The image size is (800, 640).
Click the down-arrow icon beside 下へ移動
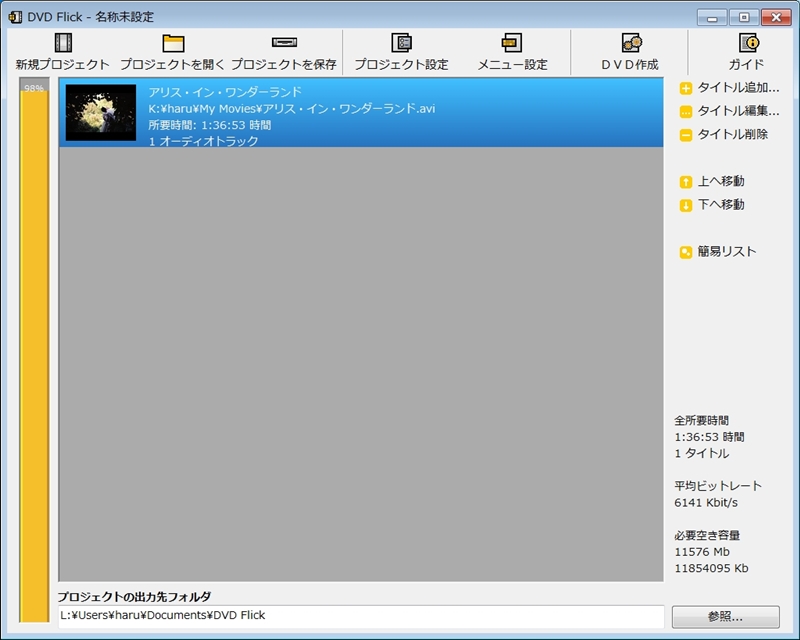point(686,206)
